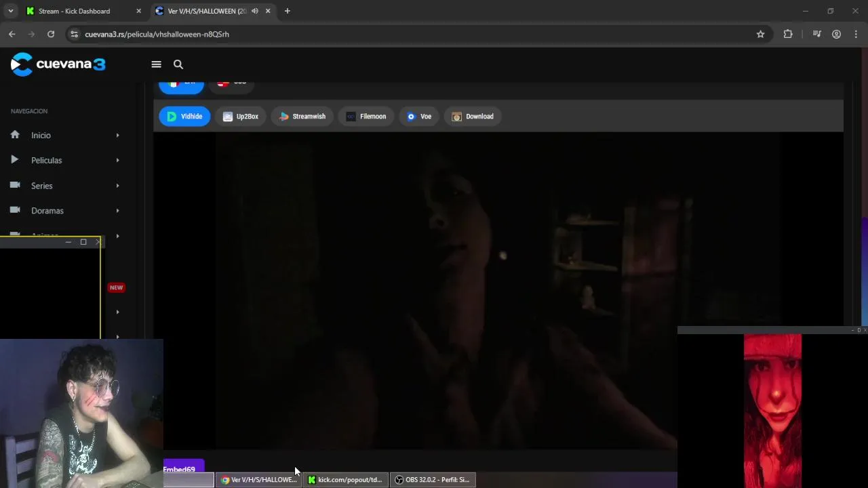This screenshot has width=868, height=488.
Task: Close the Kick Dashboard tab
Action: click(139, 11)
